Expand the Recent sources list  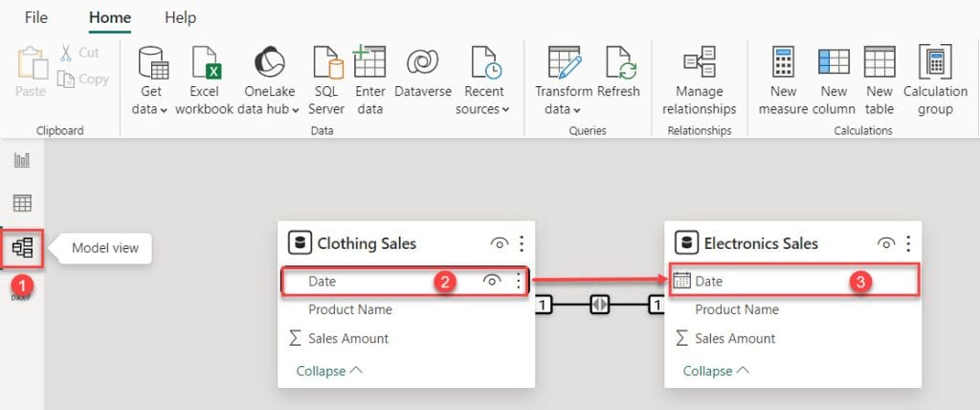pyautogui.click(x=483, y=80)
